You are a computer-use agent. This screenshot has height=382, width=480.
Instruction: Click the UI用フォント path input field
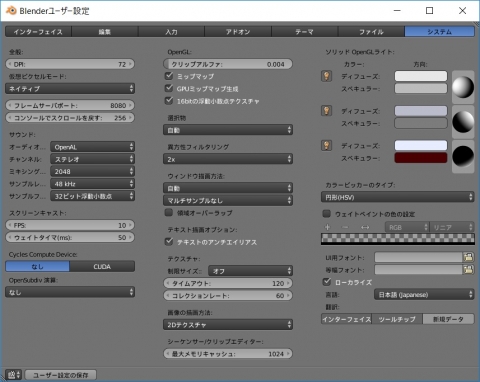pos(419,257)
